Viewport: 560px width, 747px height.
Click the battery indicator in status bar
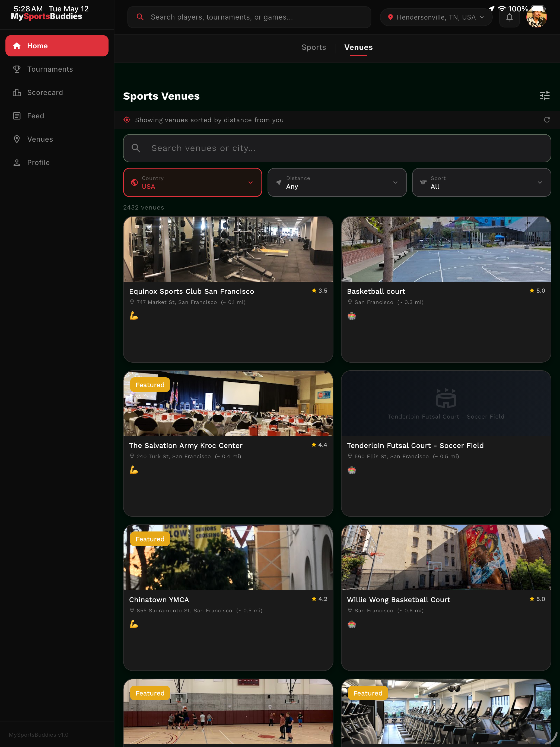pyautogui.click(x=538, y=9)
